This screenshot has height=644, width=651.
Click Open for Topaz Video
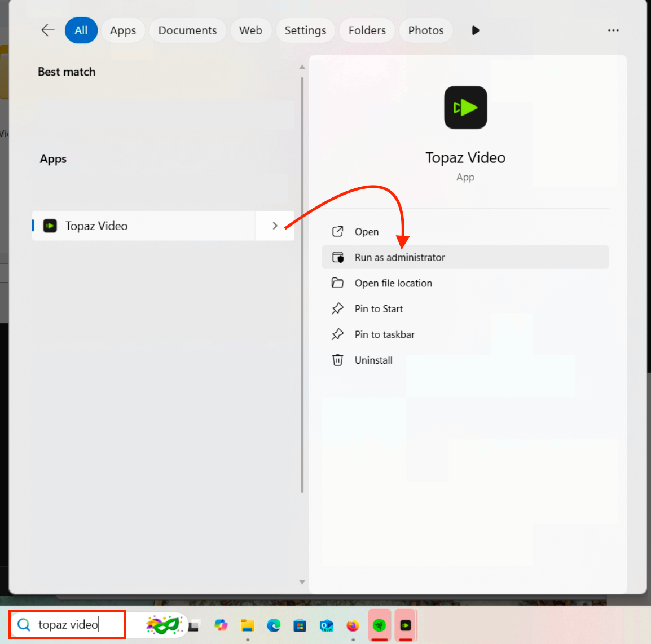coord(465,232)
